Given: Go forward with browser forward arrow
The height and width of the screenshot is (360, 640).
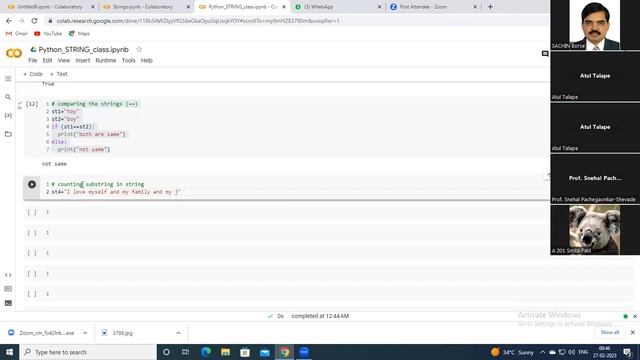Looking at the screenshot, I should click(x=21, y=21).
